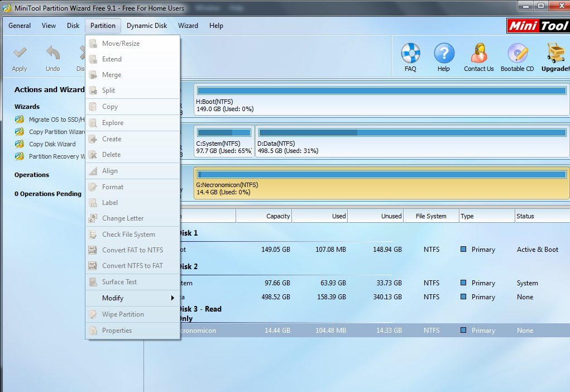Screen dimensions: 570x392
Task: Select the D:Data partition usage bar
Action: pos(412,132)
